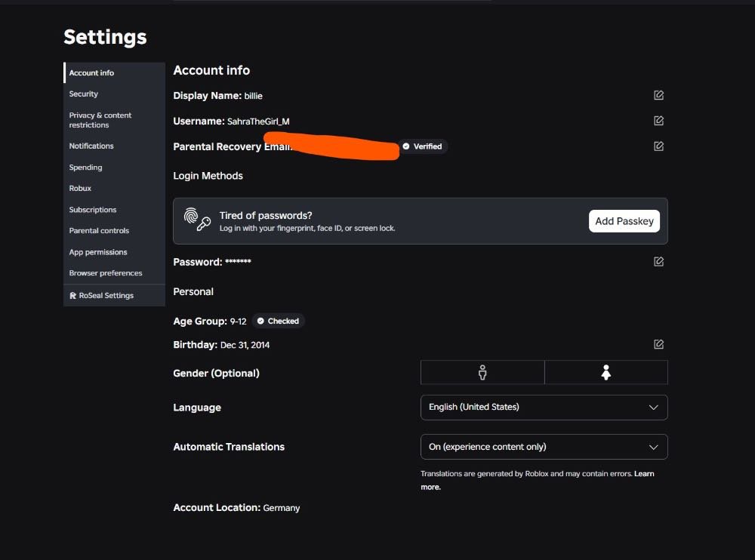
Task: Switch to the Security settings tab
Action: (83, 94)
